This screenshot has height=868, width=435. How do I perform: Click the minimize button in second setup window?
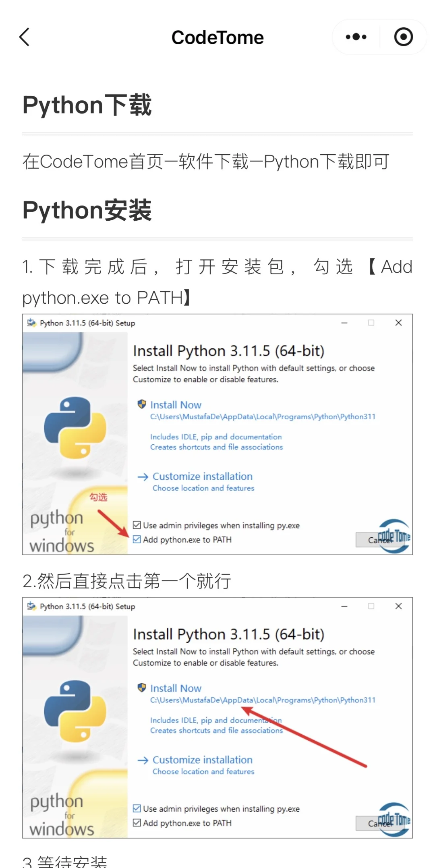344,606
